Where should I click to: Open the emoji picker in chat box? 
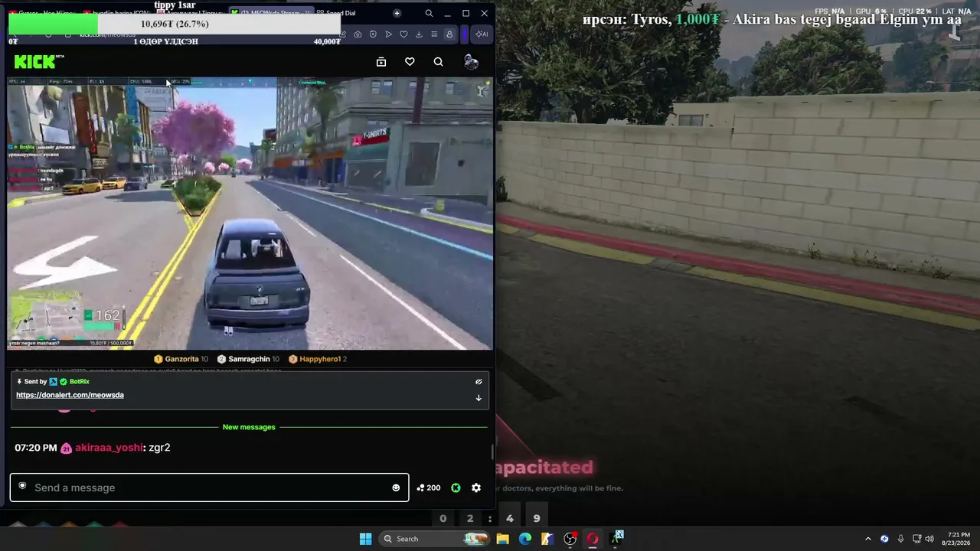click(396, 487)
